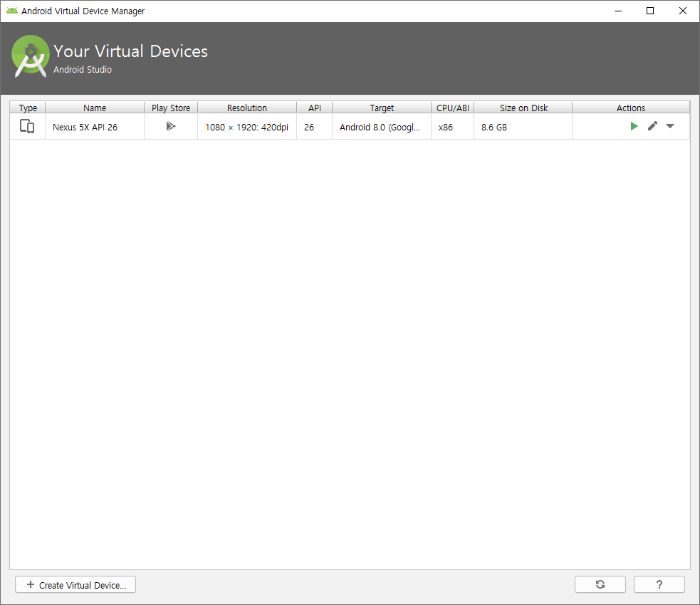Refresh the virtual device list
The image size is (700, 605).
click(600, 584)
